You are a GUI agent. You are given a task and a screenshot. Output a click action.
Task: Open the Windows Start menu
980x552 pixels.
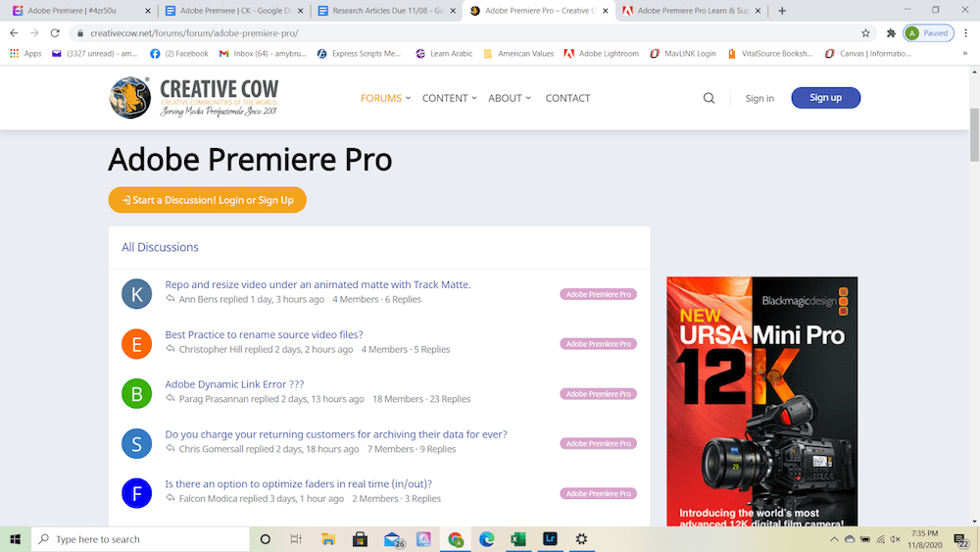[x=16, y=539]
